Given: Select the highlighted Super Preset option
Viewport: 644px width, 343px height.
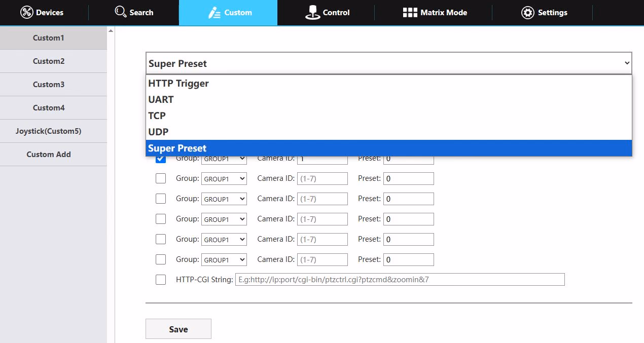Looking at the screenshot, I should [x=389, y=148].
